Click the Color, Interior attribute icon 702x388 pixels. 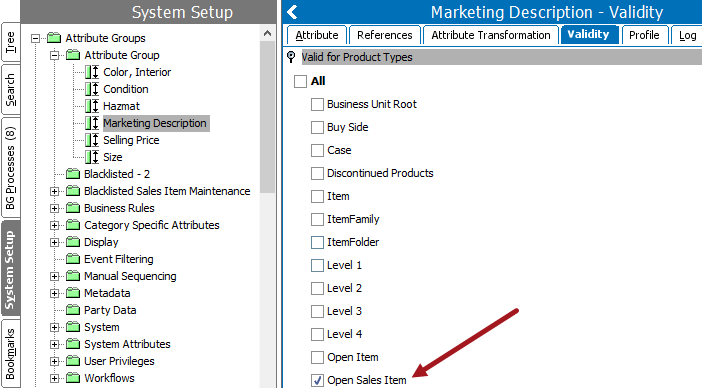(x=92, y=72)
